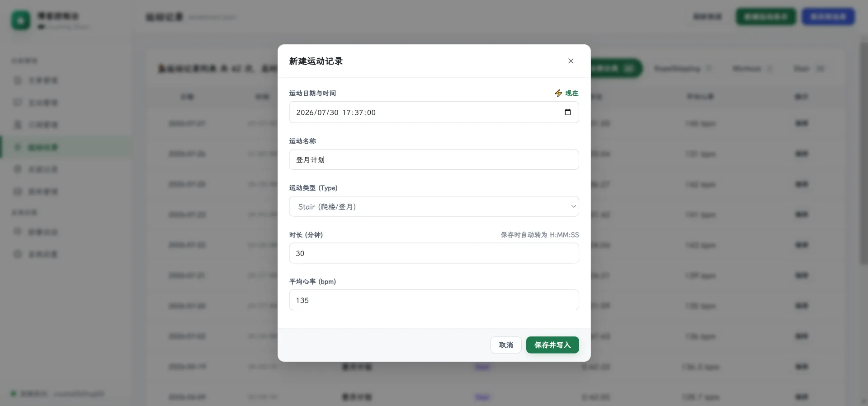Click the green 保存并写入 button

point(552,345)
